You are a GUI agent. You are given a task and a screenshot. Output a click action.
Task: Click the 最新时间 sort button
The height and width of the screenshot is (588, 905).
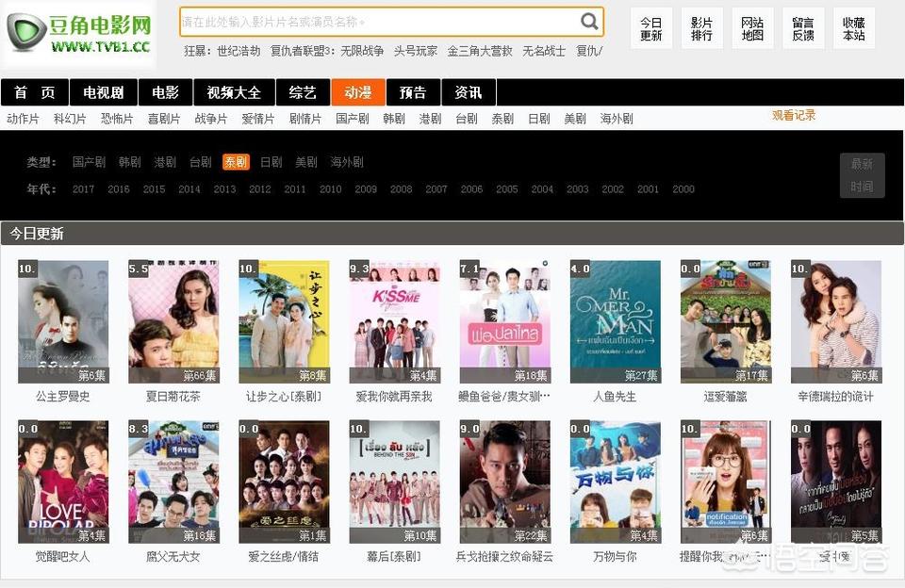(862, 175)
